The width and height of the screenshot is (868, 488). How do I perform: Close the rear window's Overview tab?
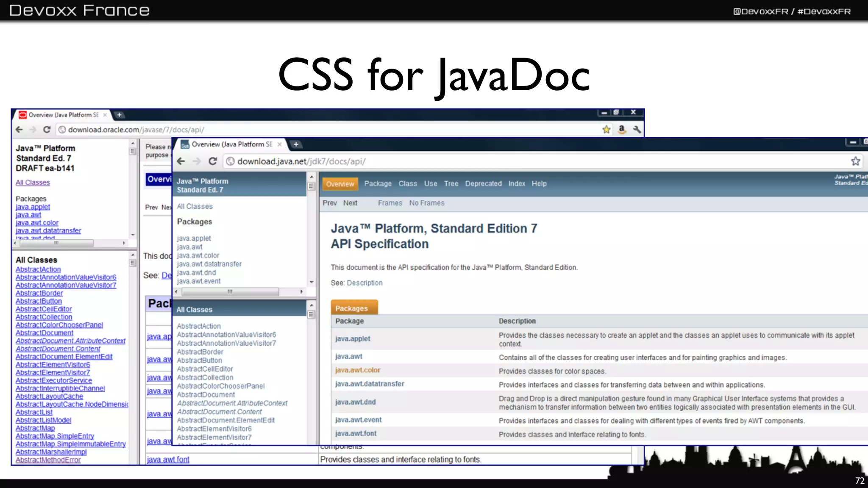pyautogui.click(x=105, y=115)
